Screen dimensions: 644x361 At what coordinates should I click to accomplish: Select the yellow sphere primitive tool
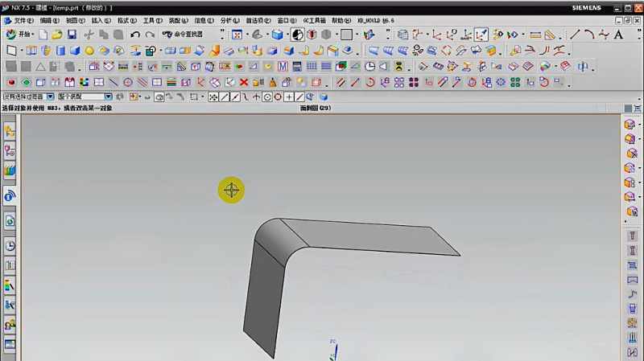89,51
